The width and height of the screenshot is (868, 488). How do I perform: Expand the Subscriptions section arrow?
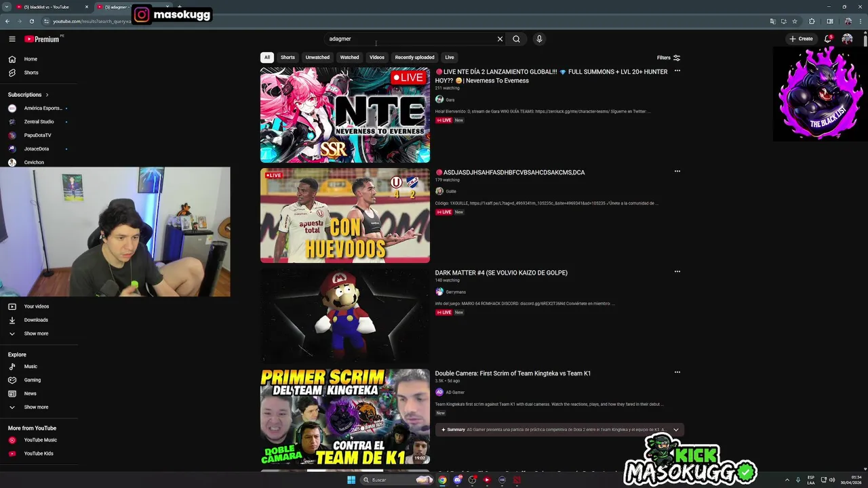coord(47,95)
